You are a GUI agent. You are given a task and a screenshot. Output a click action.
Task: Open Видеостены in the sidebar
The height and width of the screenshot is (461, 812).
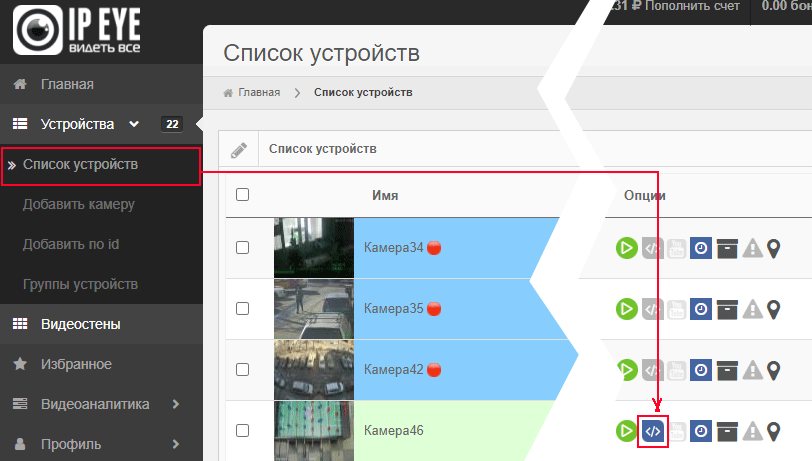(80, 324)
